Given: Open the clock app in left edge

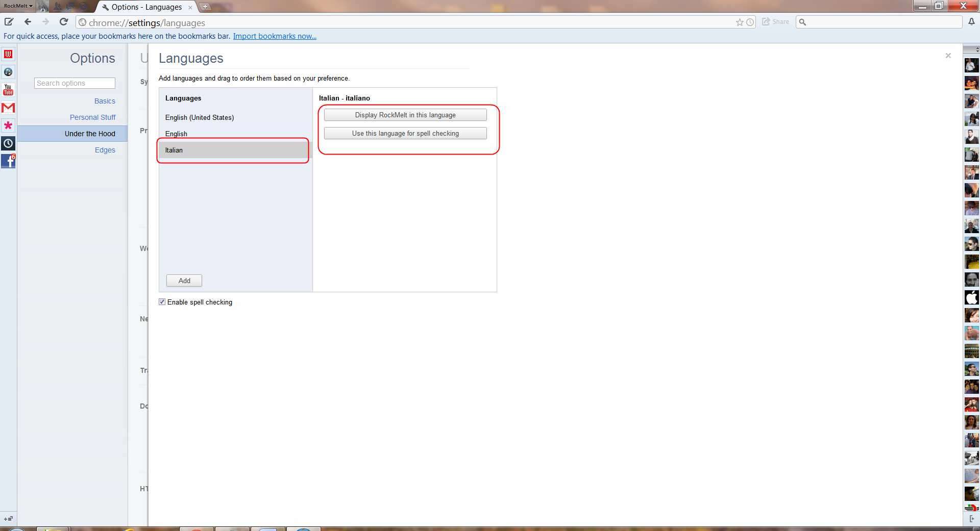Looking at the screenshot, I should point(8,143).
